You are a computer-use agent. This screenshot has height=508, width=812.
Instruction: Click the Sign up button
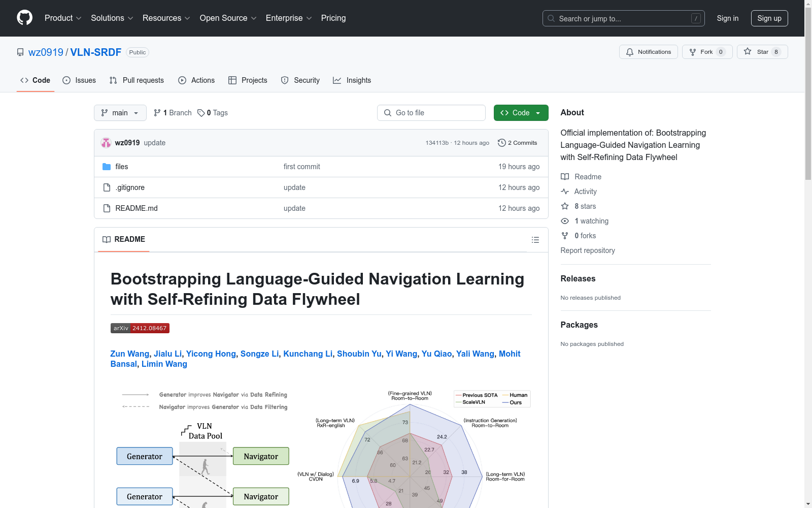(769, 18)
